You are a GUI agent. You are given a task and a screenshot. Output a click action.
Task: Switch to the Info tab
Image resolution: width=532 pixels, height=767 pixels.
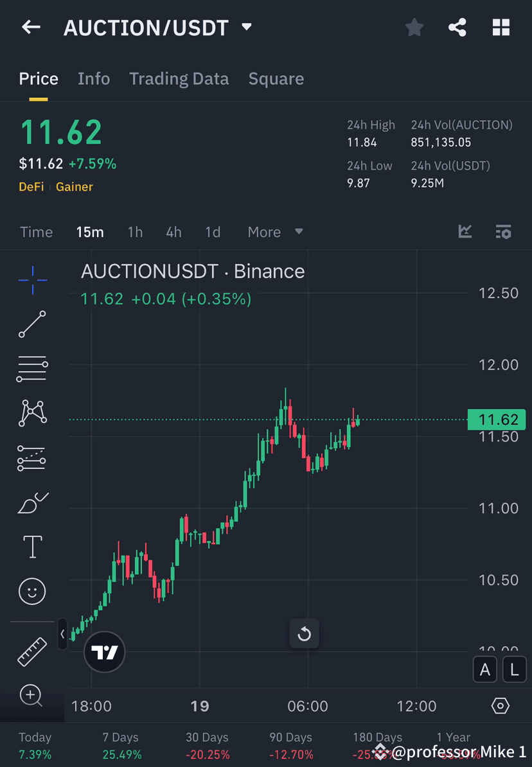pos(93,78)
